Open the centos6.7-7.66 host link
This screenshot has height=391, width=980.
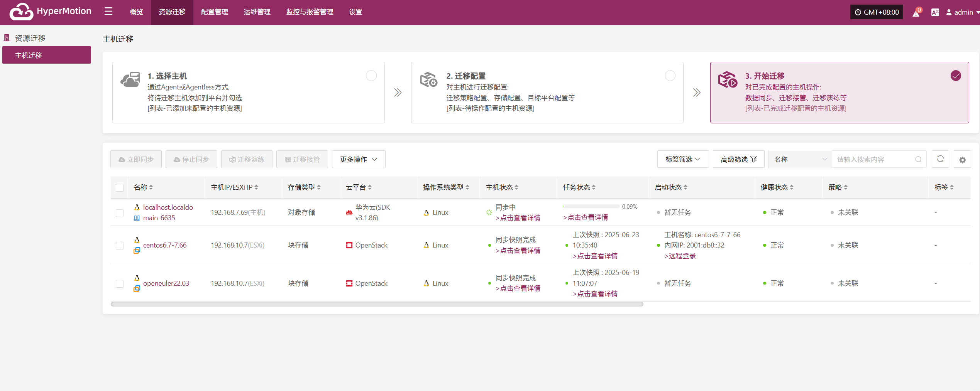[165, 245]
